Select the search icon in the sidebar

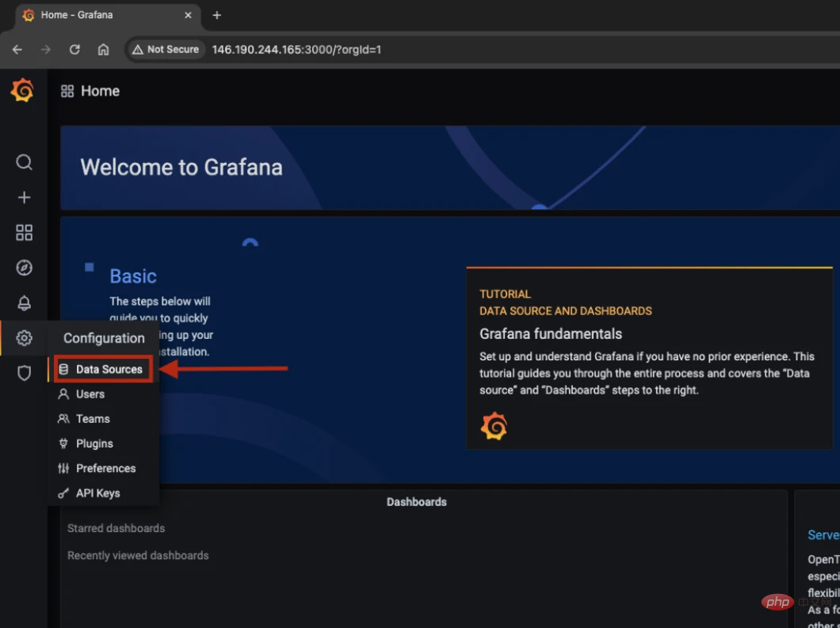[24, 162]
